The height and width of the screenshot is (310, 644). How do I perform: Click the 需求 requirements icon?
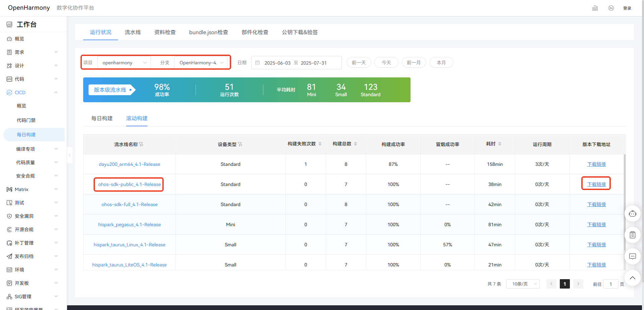click(x=9, y=52)
